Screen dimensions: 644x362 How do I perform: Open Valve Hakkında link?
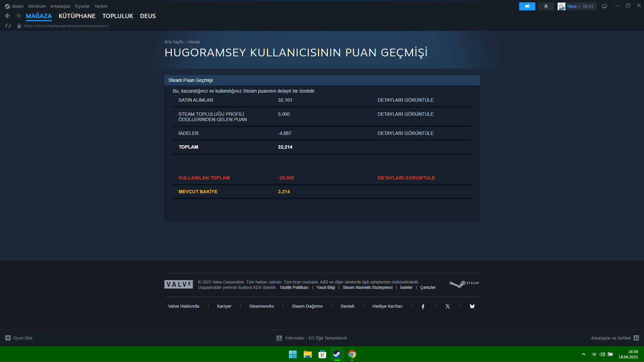184,306
